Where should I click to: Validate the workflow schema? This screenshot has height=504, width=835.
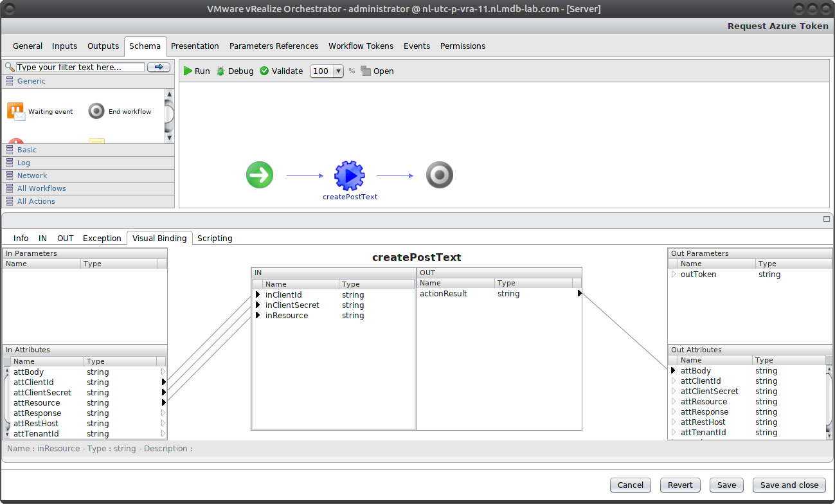[281, 71]
